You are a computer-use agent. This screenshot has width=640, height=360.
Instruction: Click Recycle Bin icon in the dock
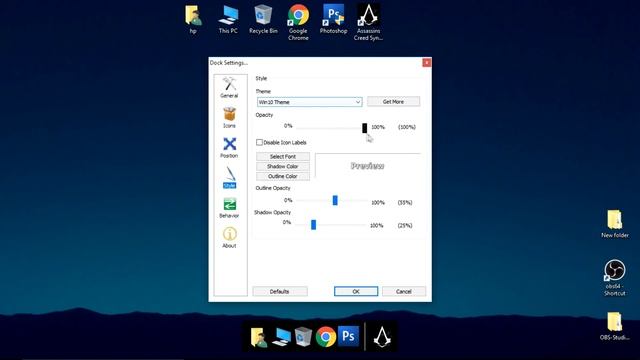pyautogui.click(x=303, y=337)
